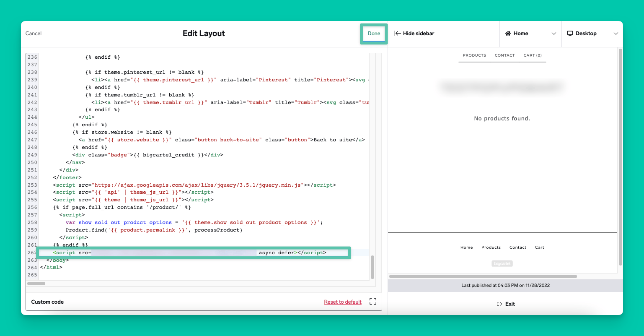Click the Home footer link in preview
644x336 pixels.
(x=466, y=247)
